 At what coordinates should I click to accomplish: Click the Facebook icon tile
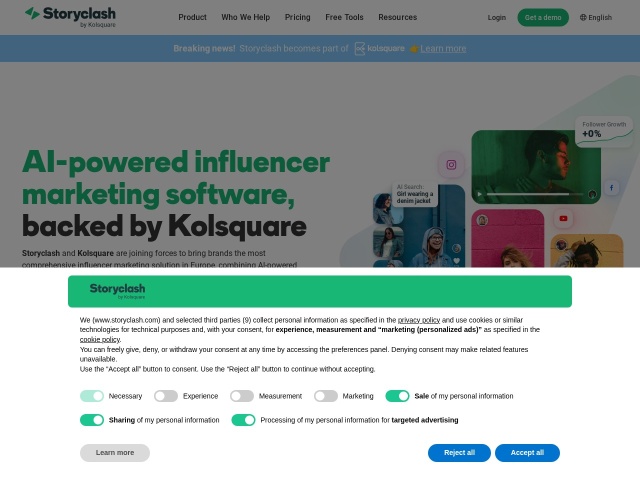[x=611, y=188]
